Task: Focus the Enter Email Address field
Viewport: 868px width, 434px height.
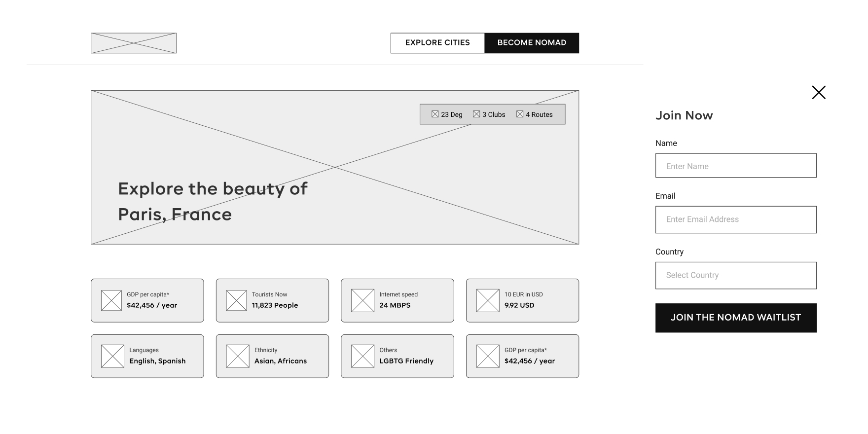Action: [x=736, y=219]
